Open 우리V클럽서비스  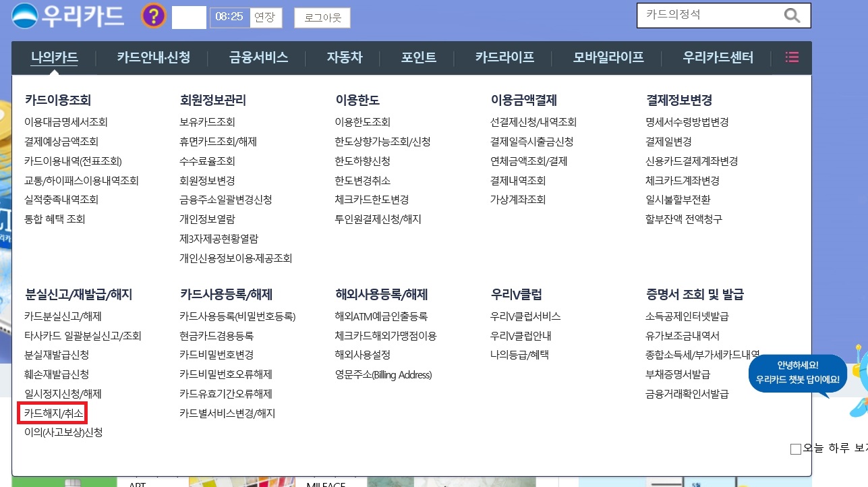[525, 316]
